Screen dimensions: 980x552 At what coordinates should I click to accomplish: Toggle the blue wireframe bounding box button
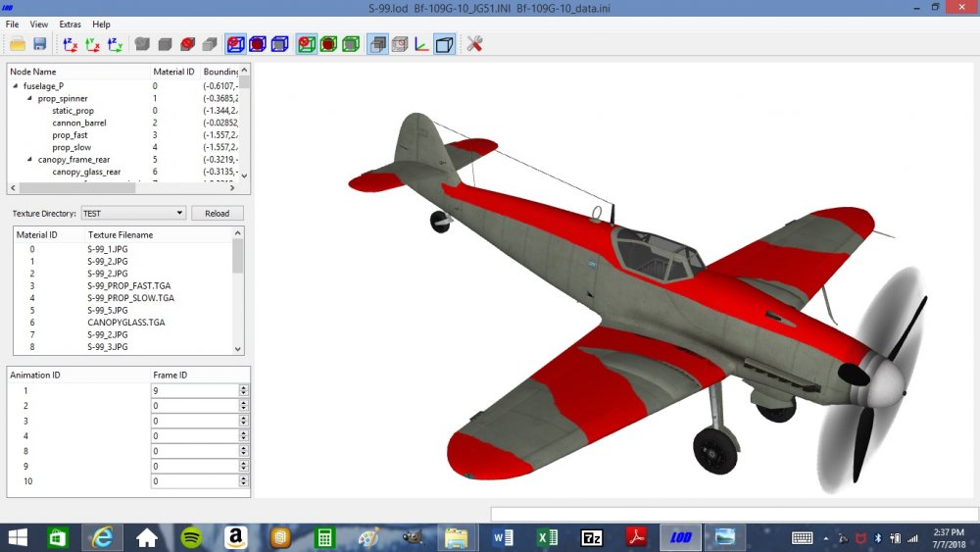click(x=280, y=44)
